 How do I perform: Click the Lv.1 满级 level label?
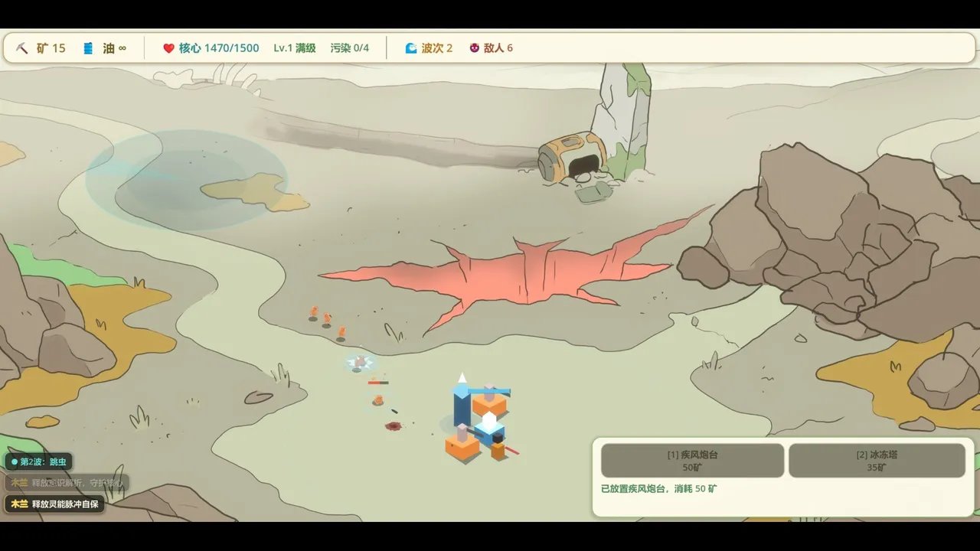click(295, 48)
